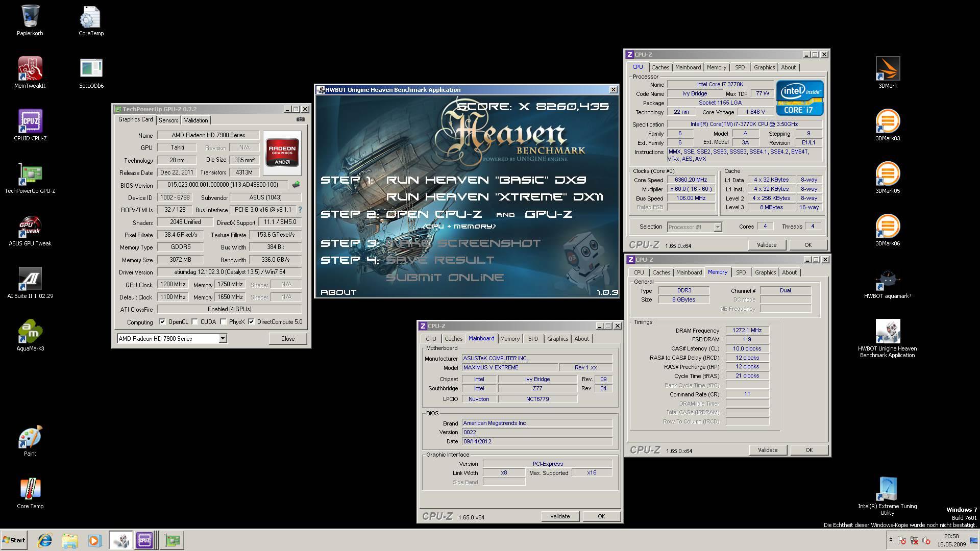Expand the Processor #1 selection dropdown
This screenshot has width=980, height=551.
click(718, 227)
